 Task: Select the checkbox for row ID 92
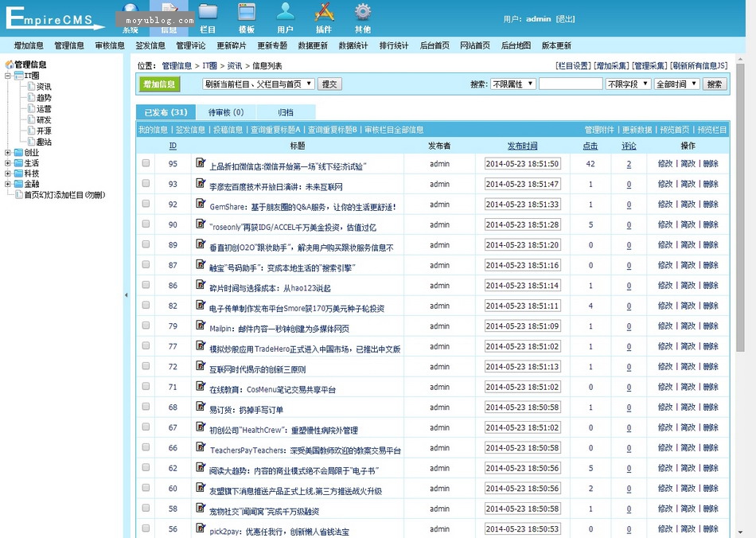pos(146,204)
